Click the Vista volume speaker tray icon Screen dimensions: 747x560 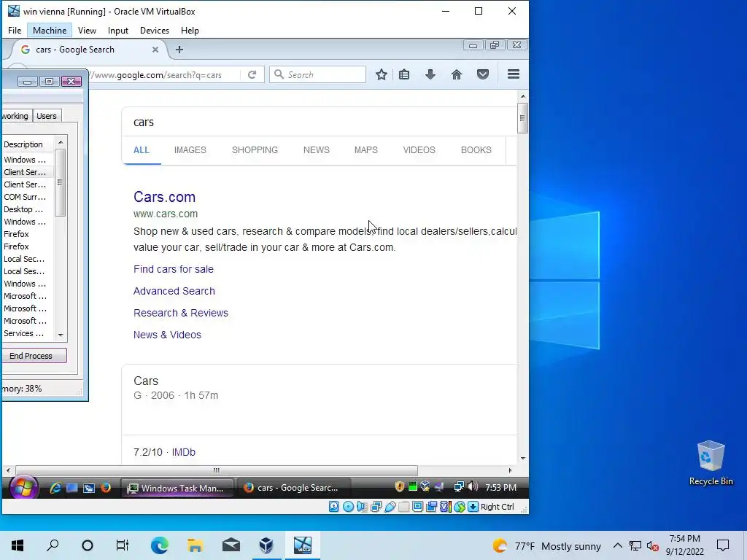(472, 486)
